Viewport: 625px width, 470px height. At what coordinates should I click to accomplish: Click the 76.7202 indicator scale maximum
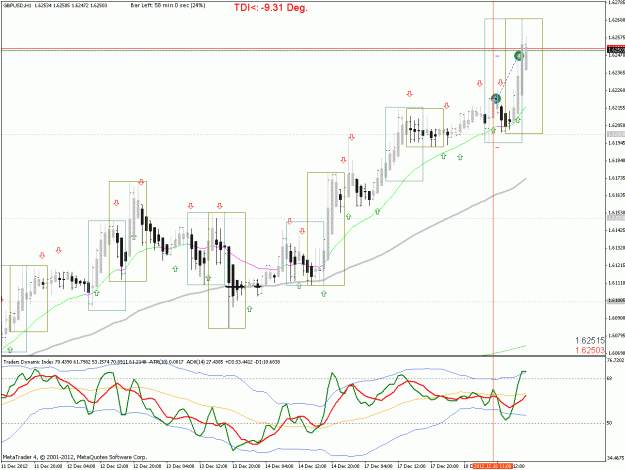point(616,360)
